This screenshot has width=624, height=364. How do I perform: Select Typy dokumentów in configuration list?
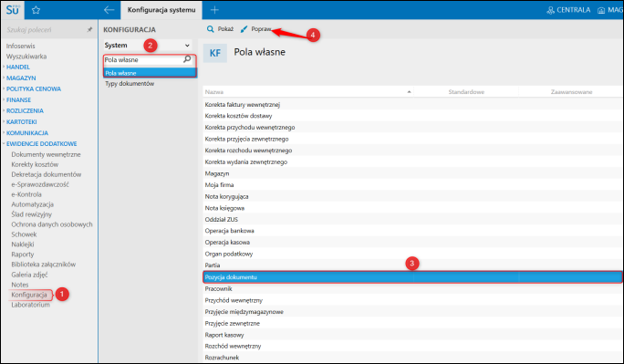click(130, 84)
